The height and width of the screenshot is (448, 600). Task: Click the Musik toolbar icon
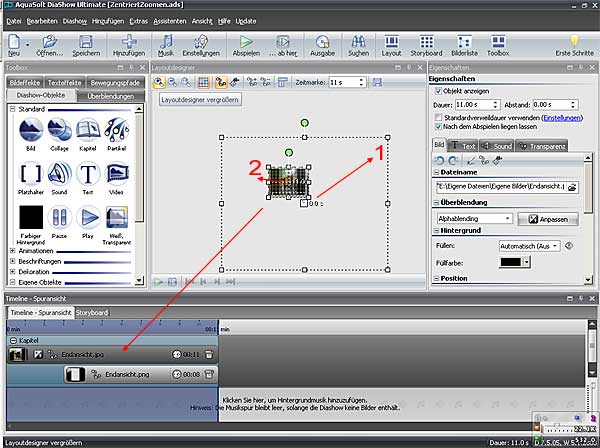click(x=165, y=43)
